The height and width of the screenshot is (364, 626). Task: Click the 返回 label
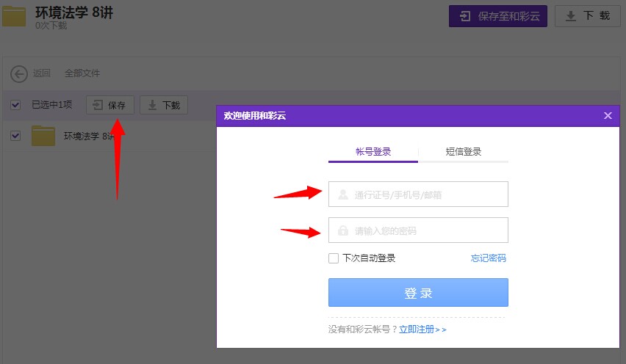42,73
